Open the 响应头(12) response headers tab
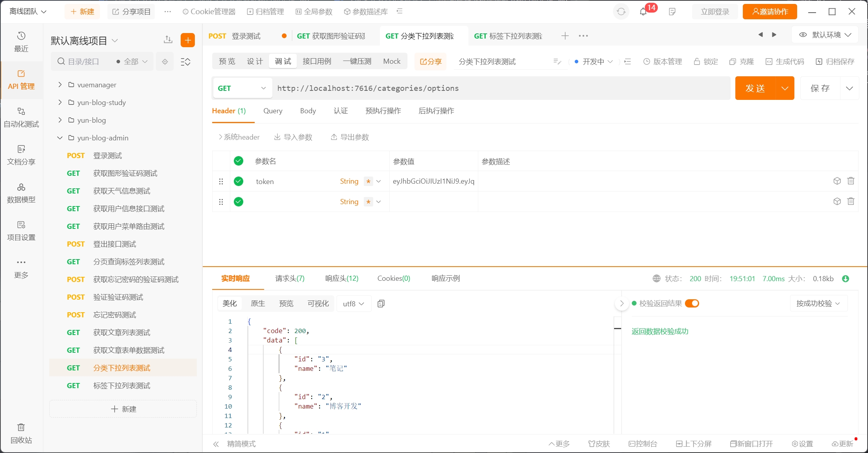868x453 pixels. tap(342, 278)
